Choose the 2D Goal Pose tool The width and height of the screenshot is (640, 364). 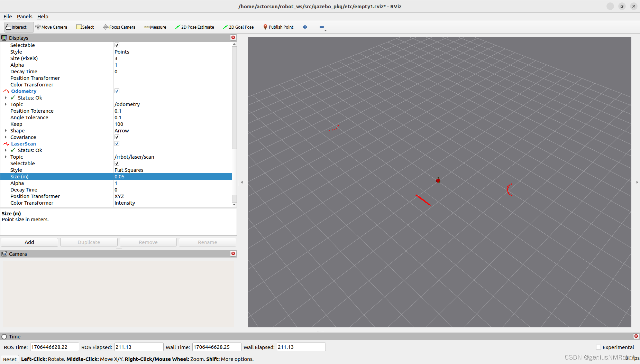pyautogui.click(x=238, y=27)
